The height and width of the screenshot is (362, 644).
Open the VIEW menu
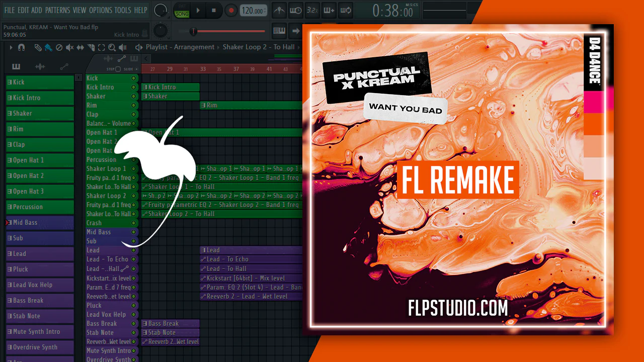[79, 10]
